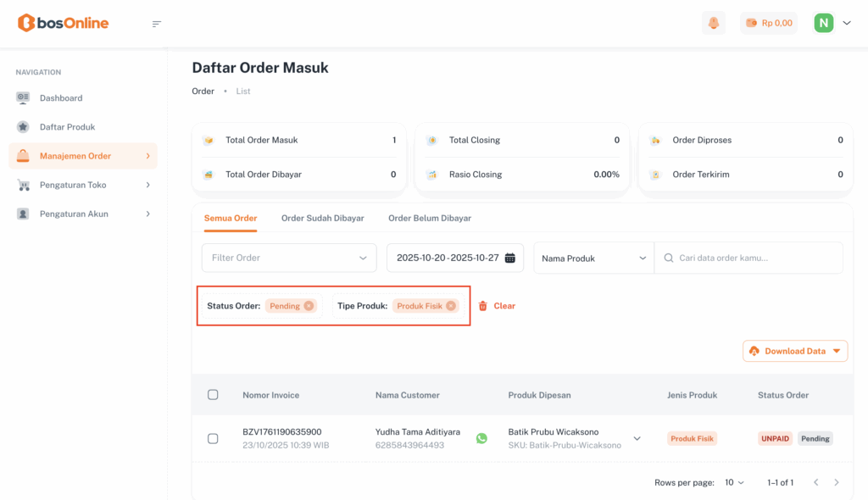Screen dimensions: 868x500
Task: Collapse sidebar using hamburger menu icon
Action: click(x=156, y=24)
